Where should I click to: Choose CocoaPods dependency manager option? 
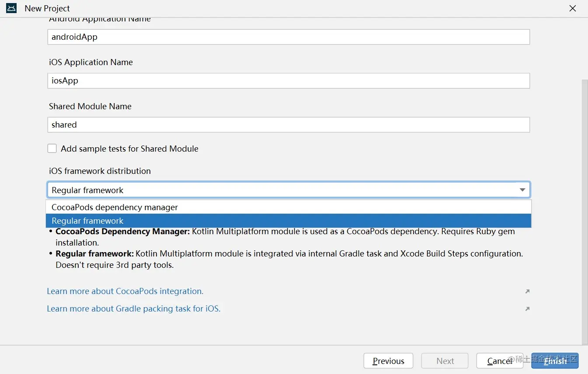[x=115, y=207]
